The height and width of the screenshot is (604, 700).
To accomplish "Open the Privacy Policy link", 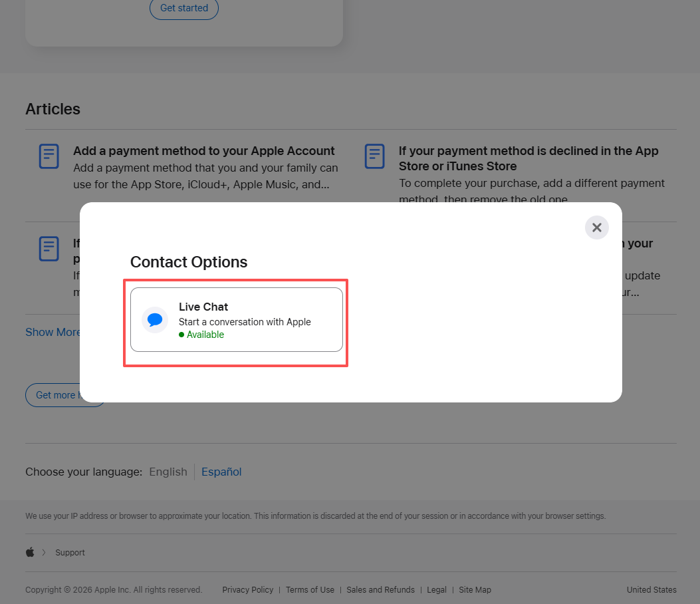I will [x=248, y=590].
